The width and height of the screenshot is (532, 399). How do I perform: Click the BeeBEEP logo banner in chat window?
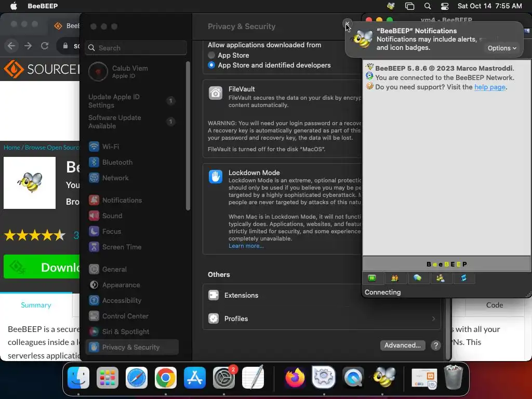(x=446, y=264)
